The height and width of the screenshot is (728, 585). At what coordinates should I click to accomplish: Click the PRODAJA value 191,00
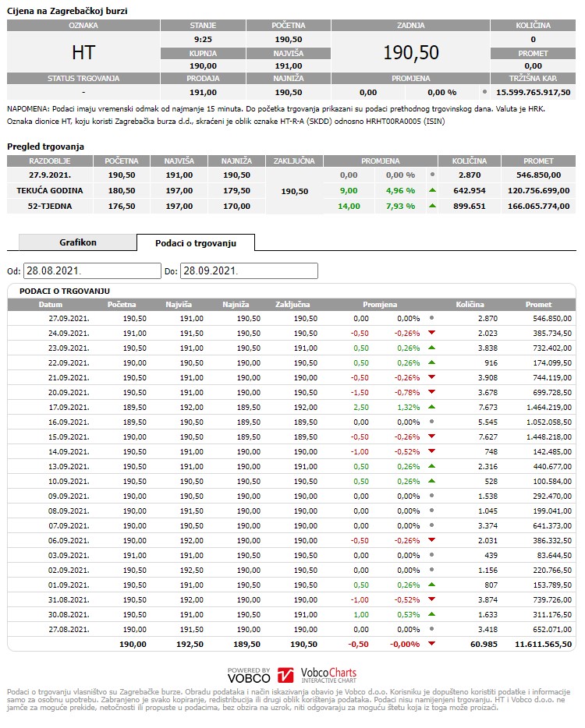(203, 93)
